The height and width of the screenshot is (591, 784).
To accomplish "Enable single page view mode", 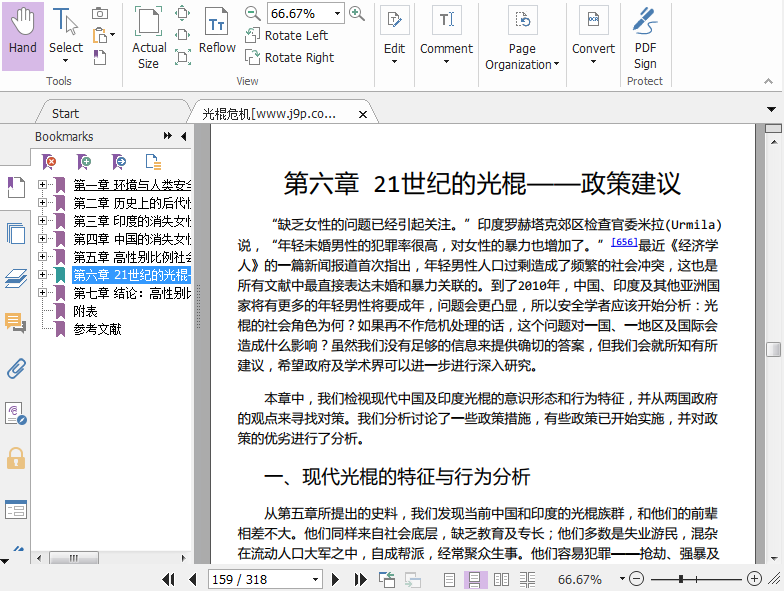I will (x=450, y=579).
